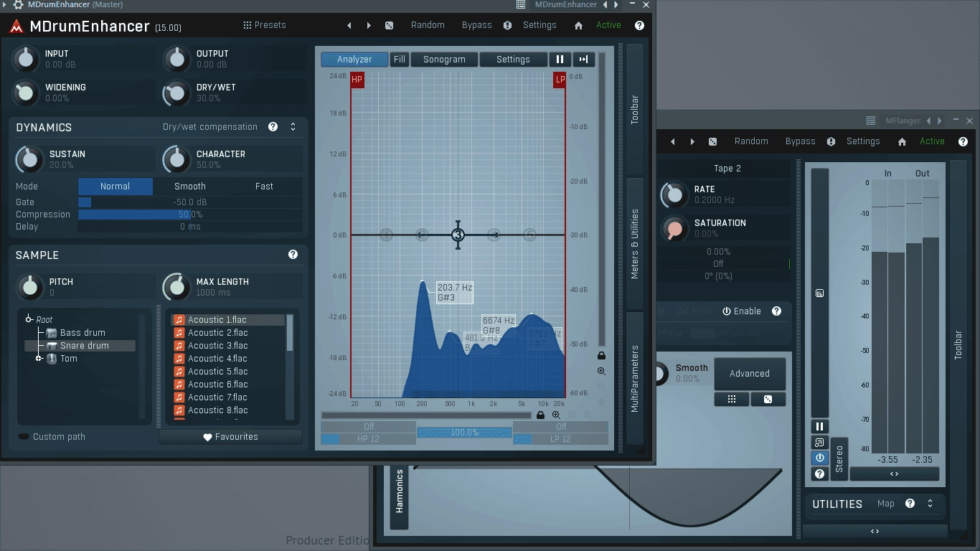Click the Acoustic 3.flac file icon
This screenshot has height=551, width=980.
[x=179, y=346]
